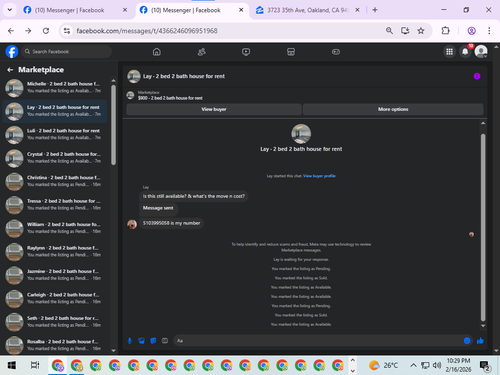Open the volume speaker icon
The height and width of the screenshot is (375, 500).
point(437,365)
